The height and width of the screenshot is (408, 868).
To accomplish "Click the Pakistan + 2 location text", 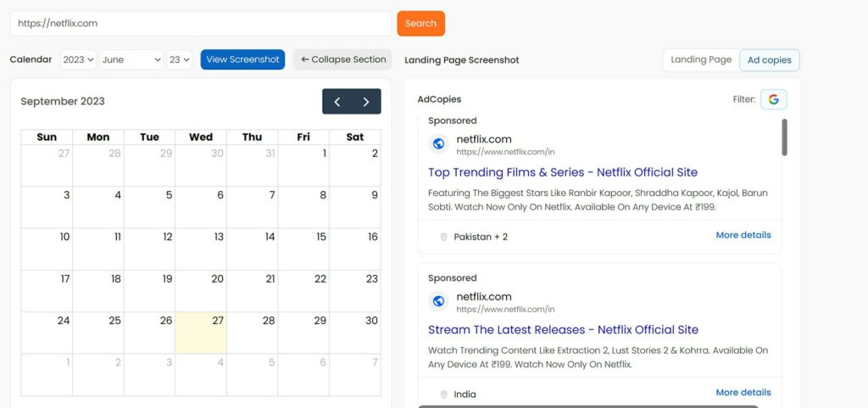I will click(x=481, y=237).
